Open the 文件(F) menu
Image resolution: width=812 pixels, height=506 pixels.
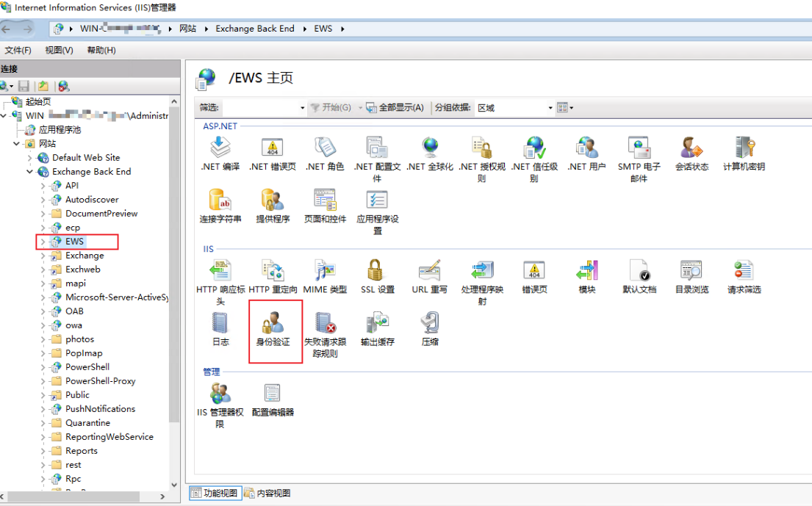point(18,50)
